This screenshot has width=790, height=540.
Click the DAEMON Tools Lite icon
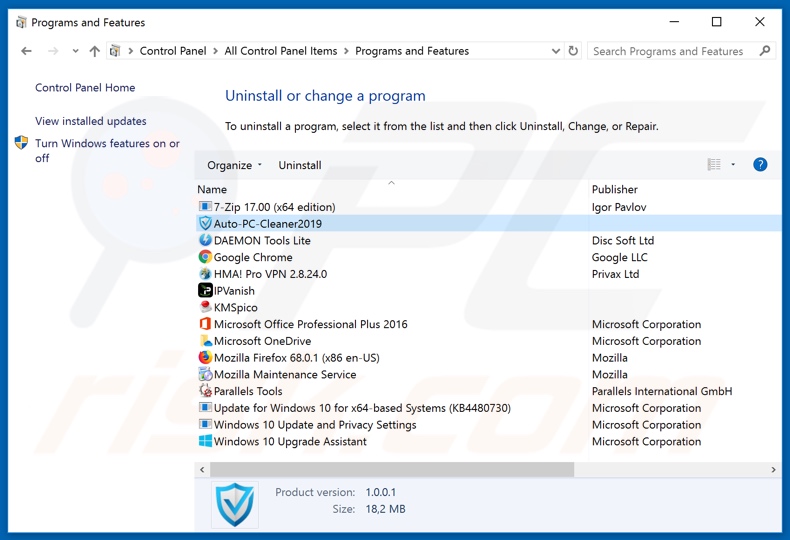pyautogui.click(x=205, y=240)
